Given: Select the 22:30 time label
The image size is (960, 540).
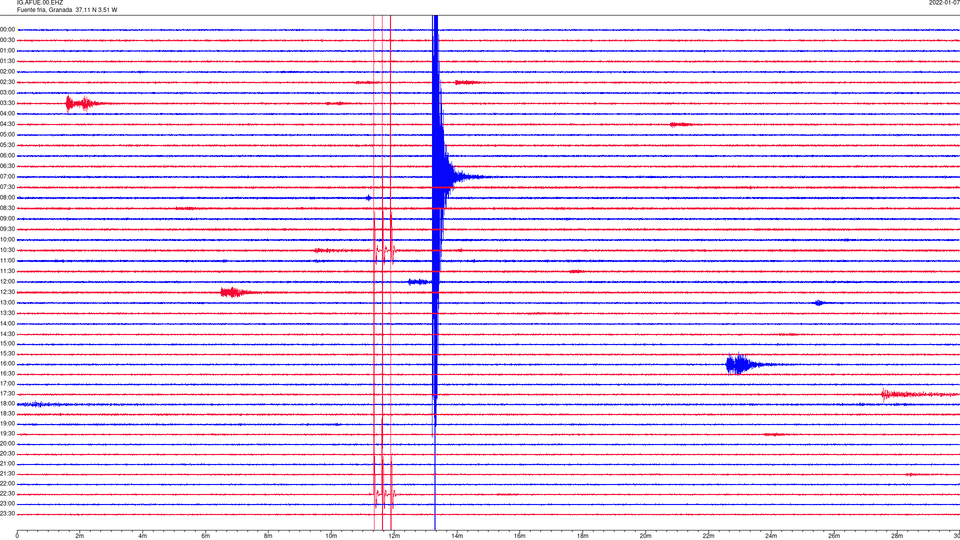Looking at the screenshot, I should pyautogui.click(x=7, y=494).
